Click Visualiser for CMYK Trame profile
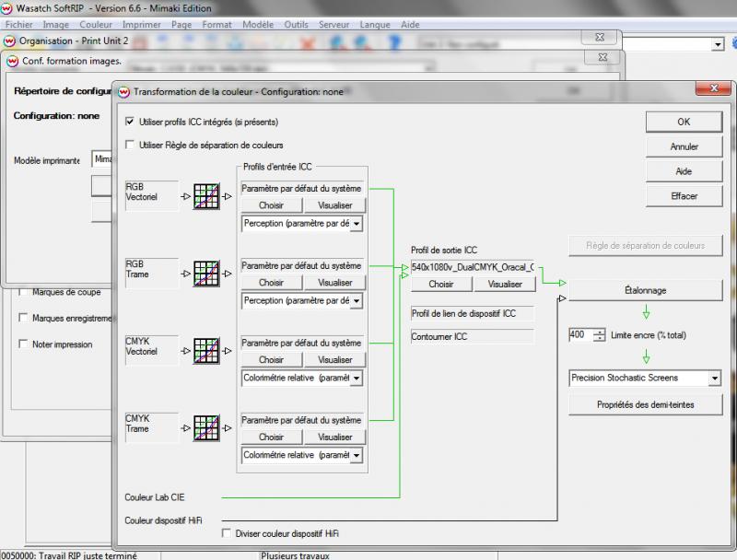The image size is (737, 560). click(x=334, y=437)
